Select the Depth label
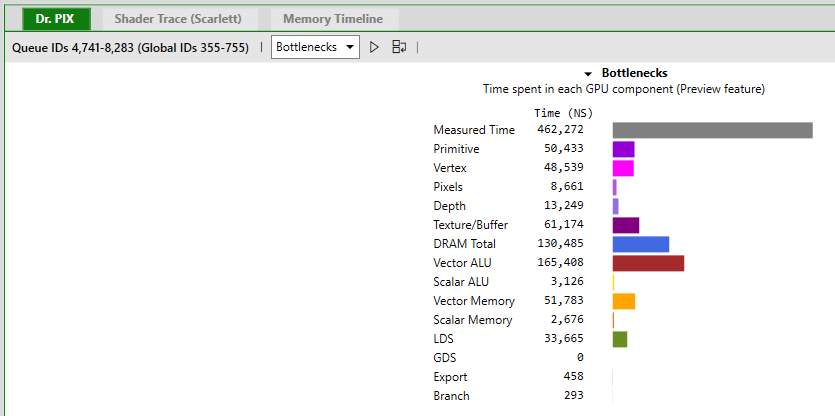 click(x=449, y=206)
